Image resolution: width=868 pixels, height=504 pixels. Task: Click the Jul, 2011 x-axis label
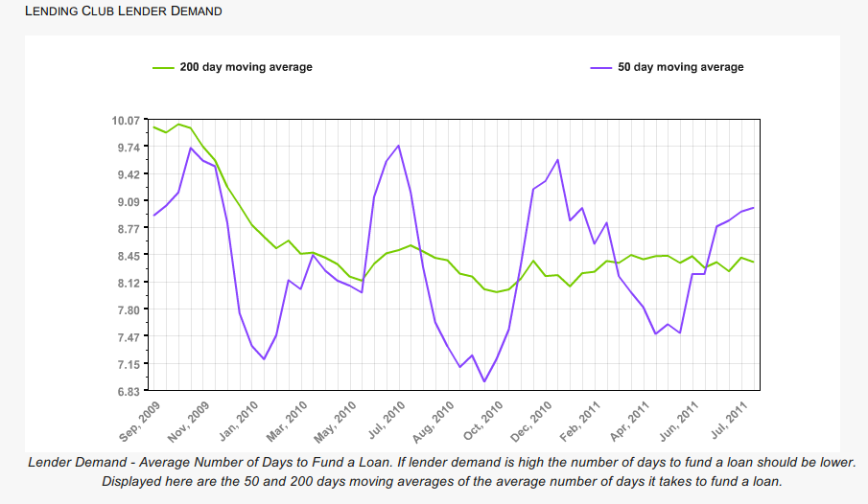tap(729, 421)
